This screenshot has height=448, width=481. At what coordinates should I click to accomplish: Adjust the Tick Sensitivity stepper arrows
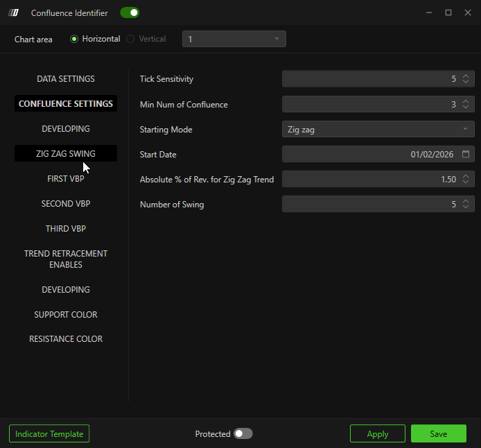(466, 79)
